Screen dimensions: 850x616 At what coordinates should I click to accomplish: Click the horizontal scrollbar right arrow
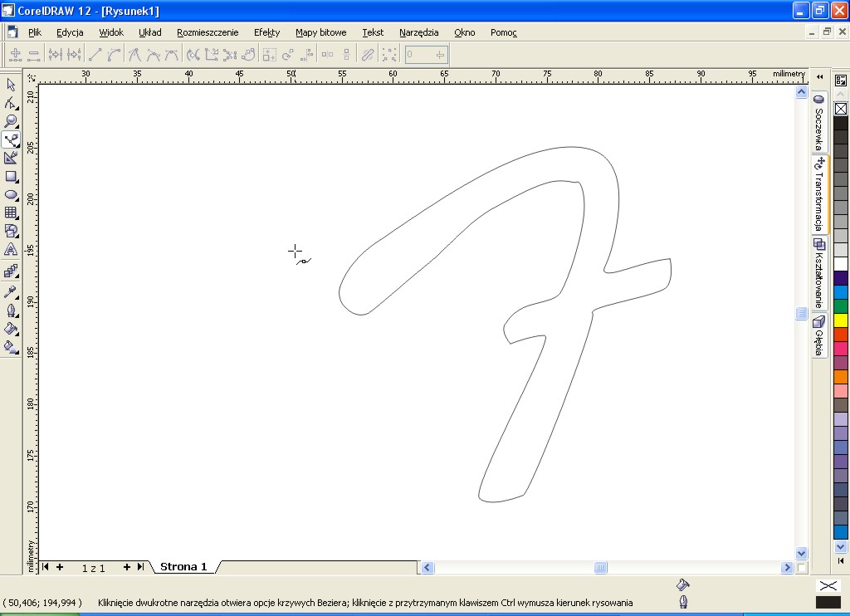coord(787,568)
